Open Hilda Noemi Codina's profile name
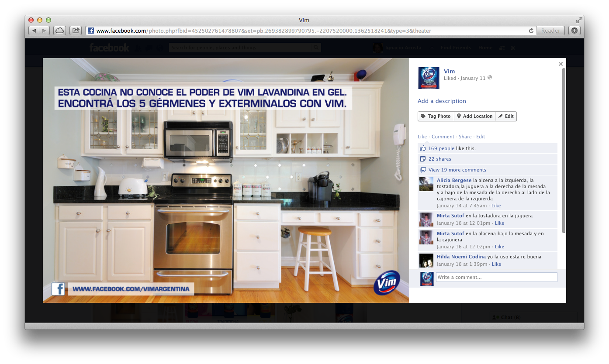 coord(461,257)
